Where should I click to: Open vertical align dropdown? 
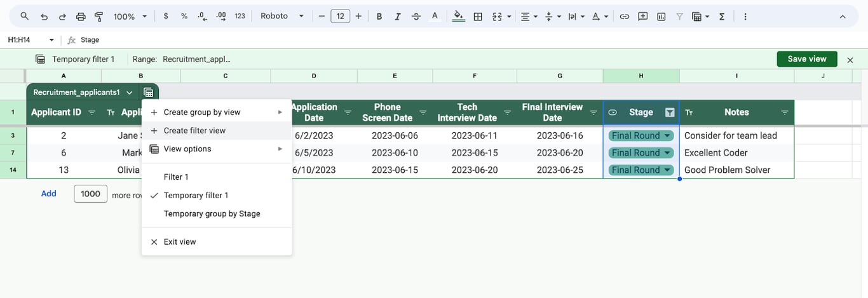pyautogui.click(x=552, y=17)
